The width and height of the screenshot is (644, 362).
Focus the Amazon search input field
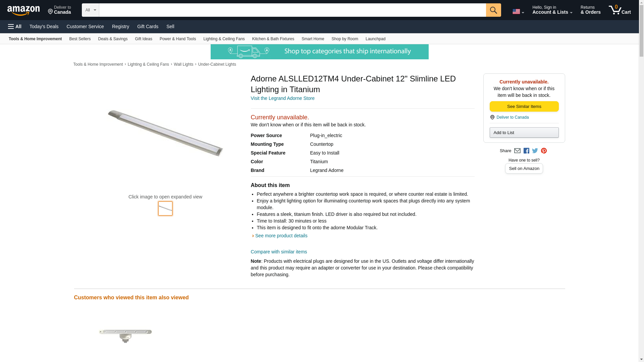tap(292, 10)
